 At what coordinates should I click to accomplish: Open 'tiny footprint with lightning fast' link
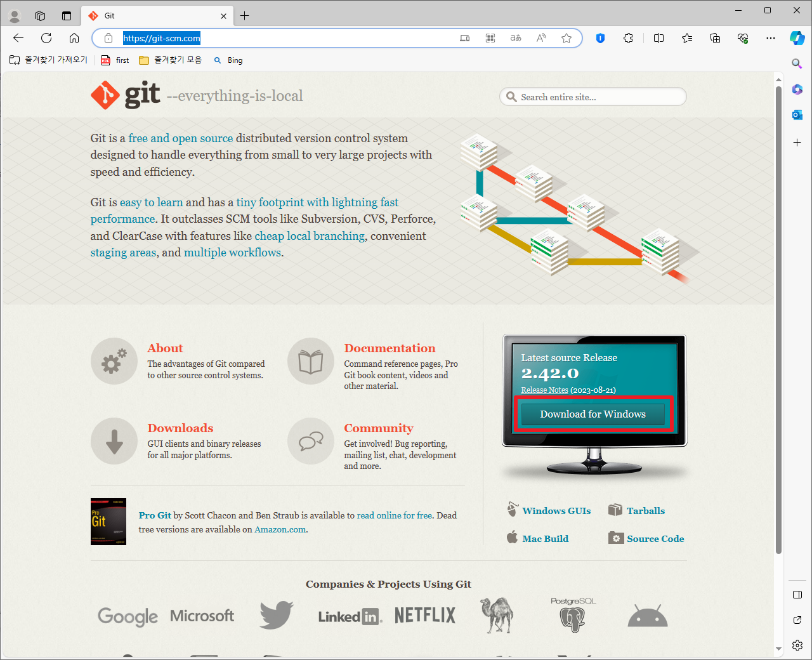click(317, 202)
